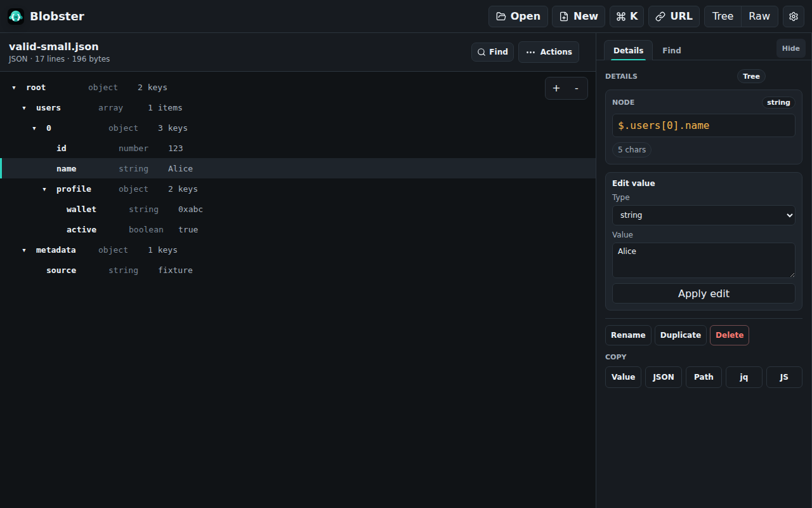Copy the node Value
The image size is (812, 508).
(623, 377)
